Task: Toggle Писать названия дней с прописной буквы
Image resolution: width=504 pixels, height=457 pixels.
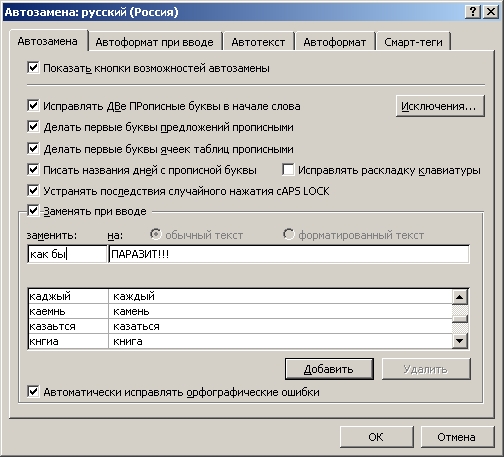Action: (x=33, y=169)
